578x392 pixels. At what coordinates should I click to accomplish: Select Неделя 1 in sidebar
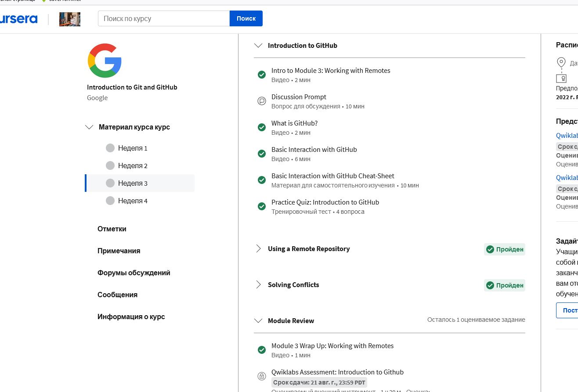click(x=140, y=148)
